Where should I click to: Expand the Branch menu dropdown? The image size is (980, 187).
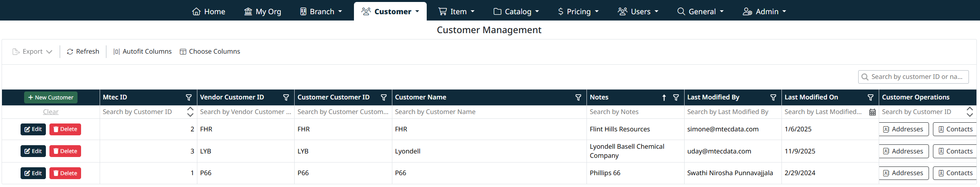pos(321,11)
